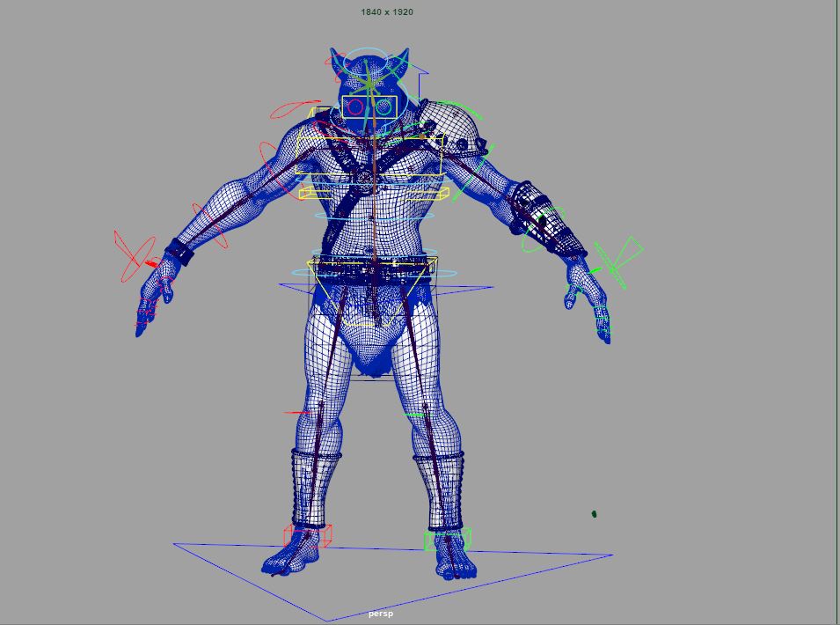Select the green spiky star control on the head
840x625 pixels.
click(369, 85)
